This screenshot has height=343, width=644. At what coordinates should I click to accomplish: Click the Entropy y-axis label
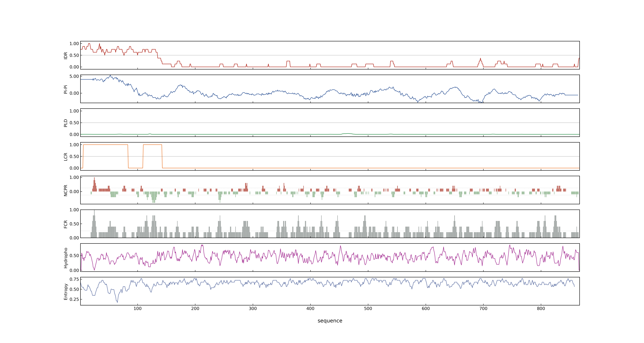66,291
